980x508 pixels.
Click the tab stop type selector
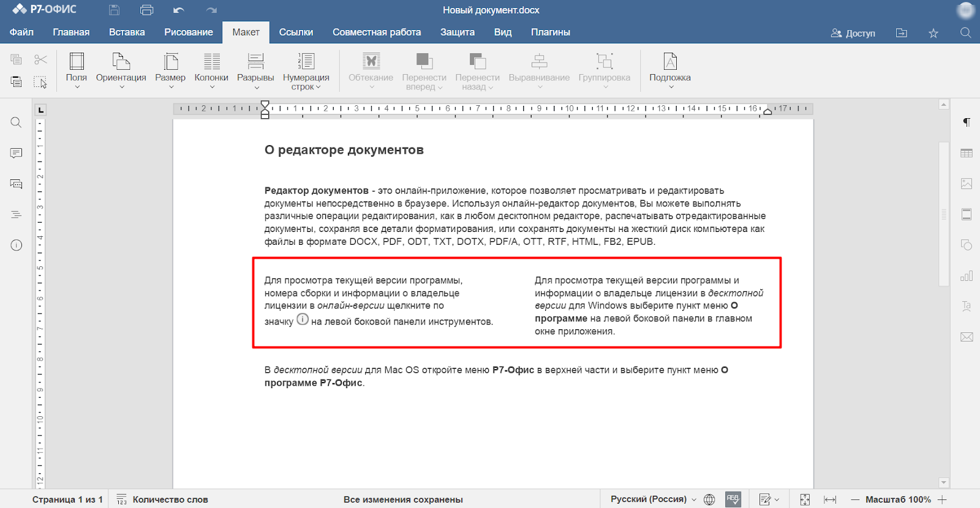pyautogui.click(x=41, y=110)
